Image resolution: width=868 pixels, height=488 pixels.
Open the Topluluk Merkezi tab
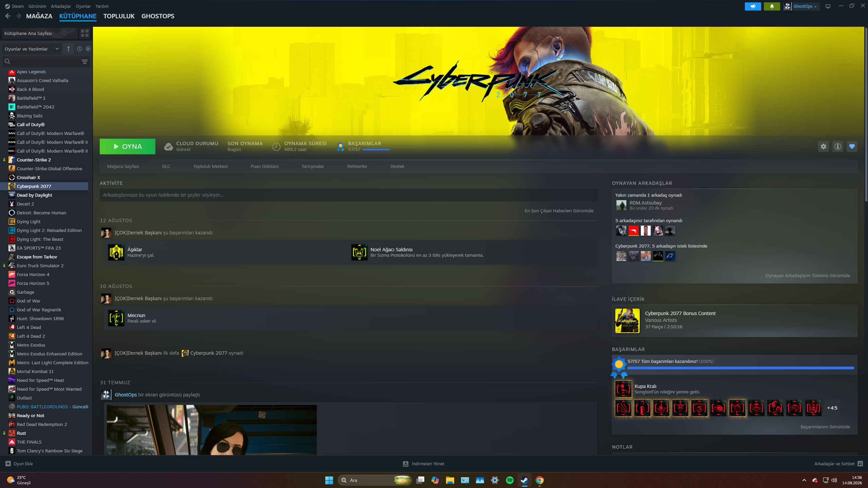[210, 166]
